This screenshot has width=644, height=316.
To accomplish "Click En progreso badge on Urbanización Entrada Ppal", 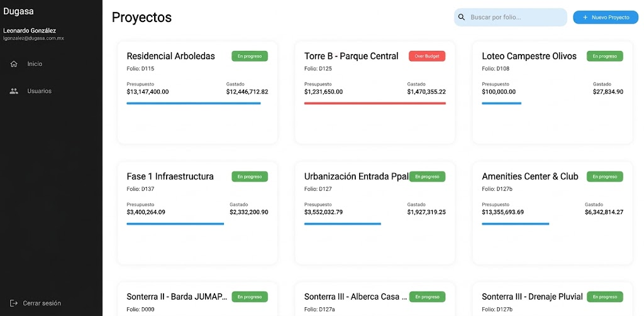I will (x=427, y=177).
